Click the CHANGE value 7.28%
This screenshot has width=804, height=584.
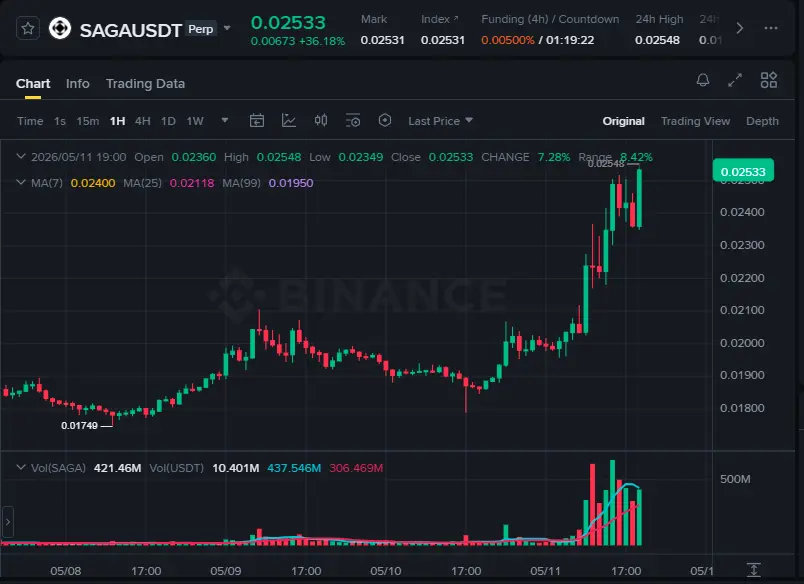(554, 157)
